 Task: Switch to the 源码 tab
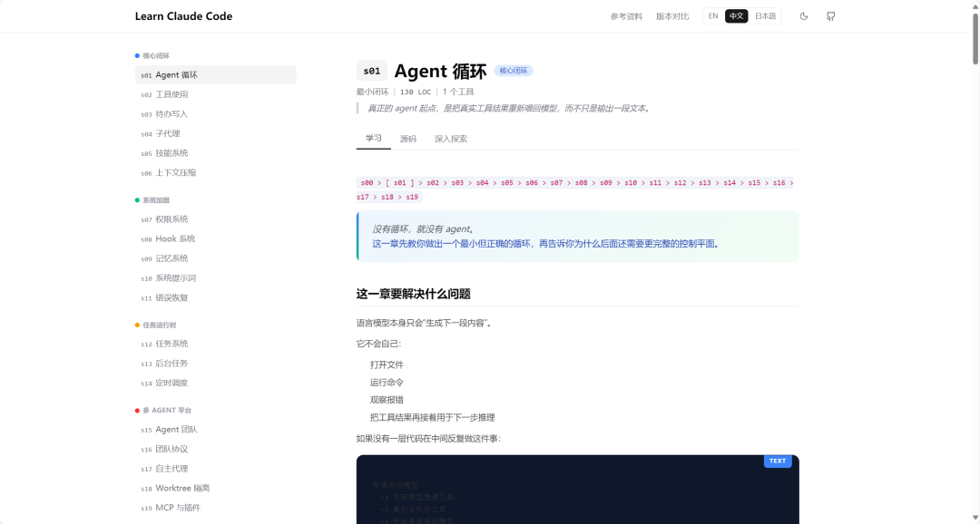pos(407,139)
